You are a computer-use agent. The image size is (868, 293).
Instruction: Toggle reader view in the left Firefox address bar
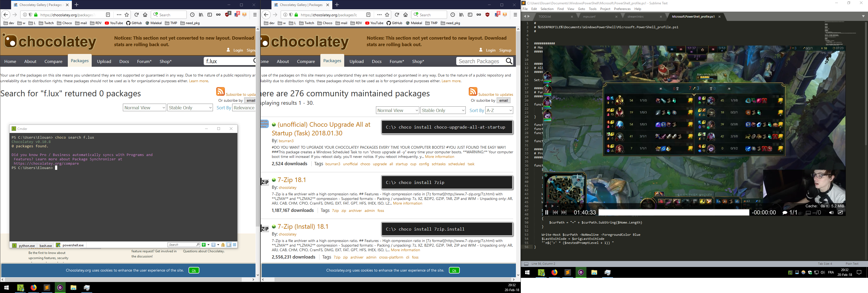click(108, 15)
